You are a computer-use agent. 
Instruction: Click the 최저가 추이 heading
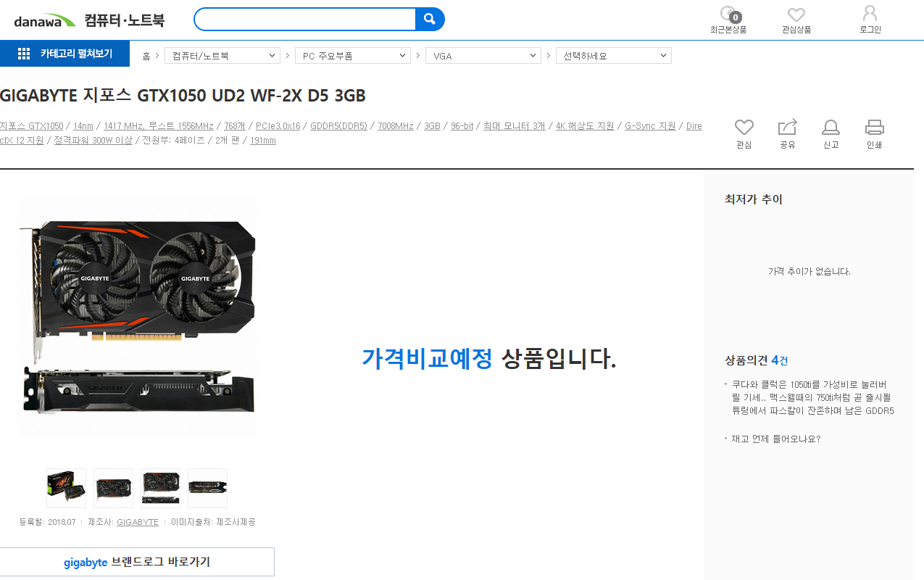(x=754, y=199)
